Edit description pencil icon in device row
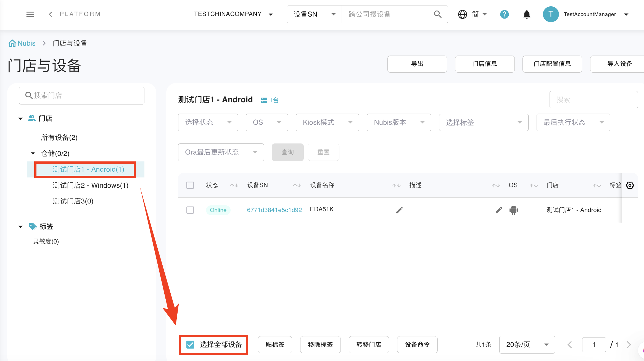The image size is (644, 361). point(499,210)
